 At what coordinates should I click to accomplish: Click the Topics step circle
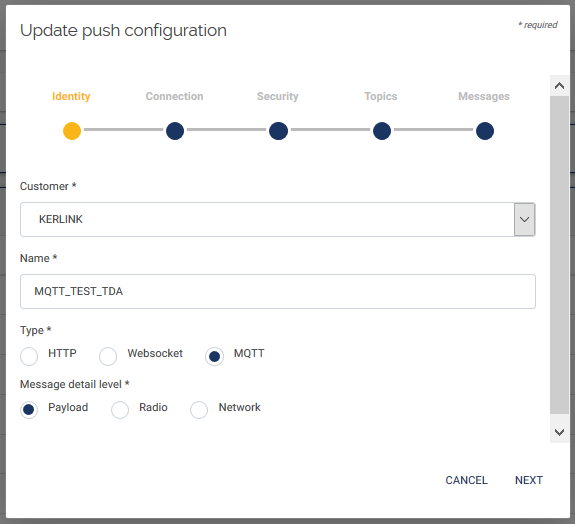tap(382, 131)
